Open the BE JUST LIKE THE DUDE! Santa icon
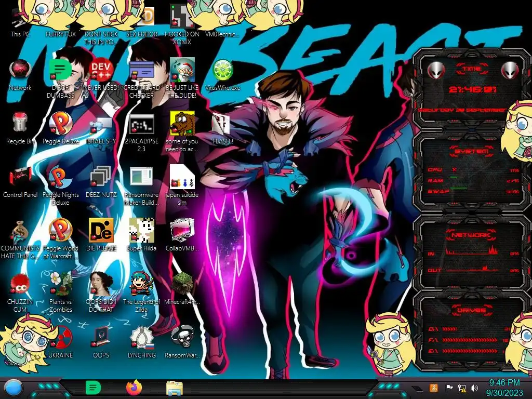This screenshot has width=532, height=399. click(182, 79)
